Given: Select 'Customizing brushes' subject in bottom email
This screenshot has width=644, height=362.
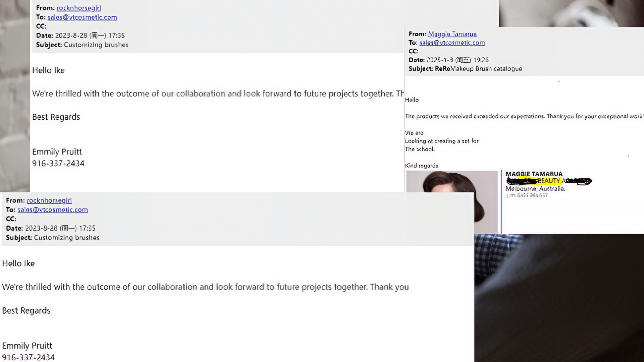Looking at the screenshot, I should (67, 238).
